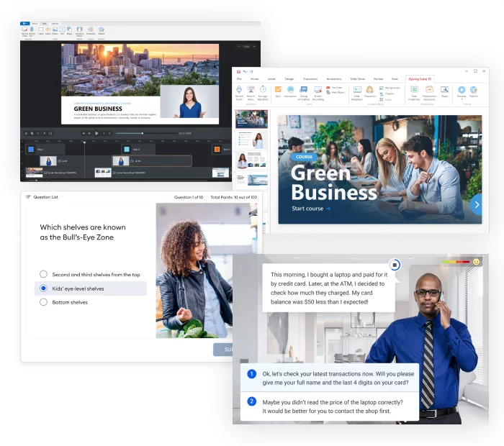Choose dialog reply option 2 about contacting the shop
Viewport: 504px width, 446px height.
coord(330,406)
